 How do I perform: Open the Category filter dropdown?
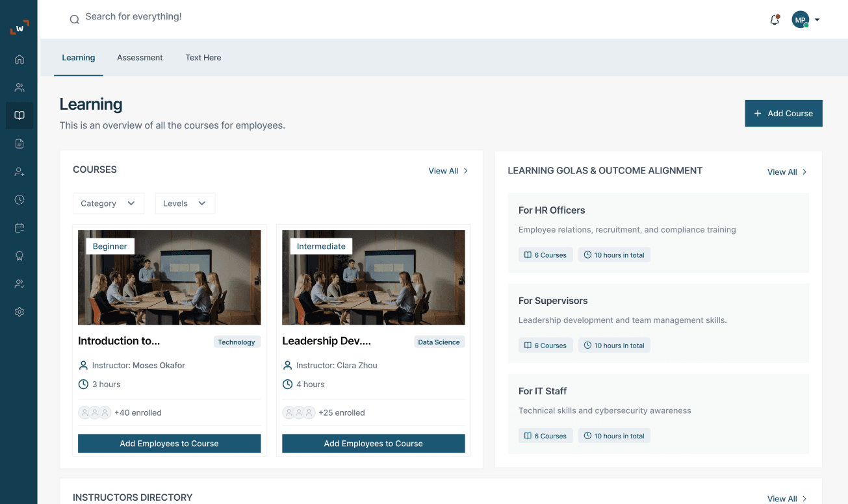coord(108,203)
